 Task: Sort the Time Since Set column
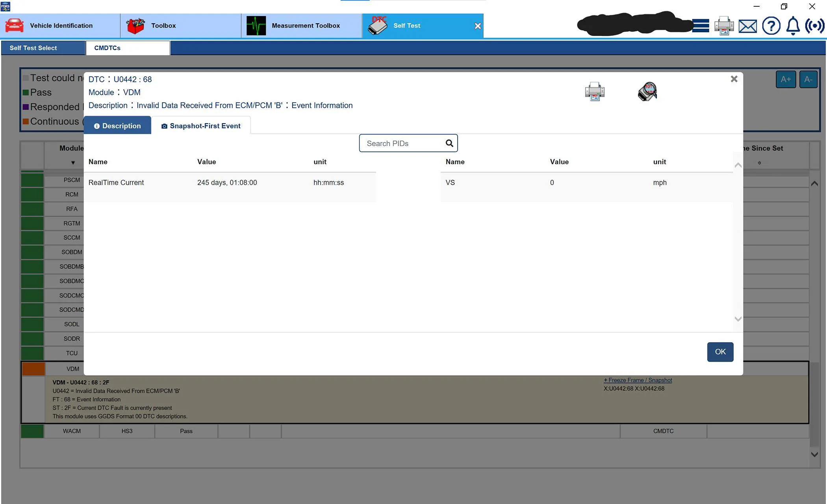(x=759, y=162)
